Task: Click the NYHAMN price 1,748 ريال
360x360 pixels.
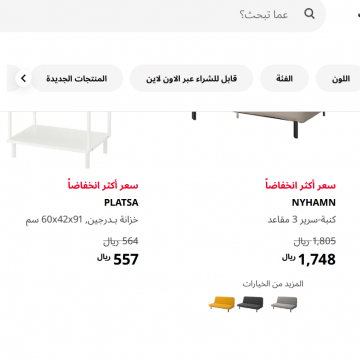Action: [x=309, y=259]
